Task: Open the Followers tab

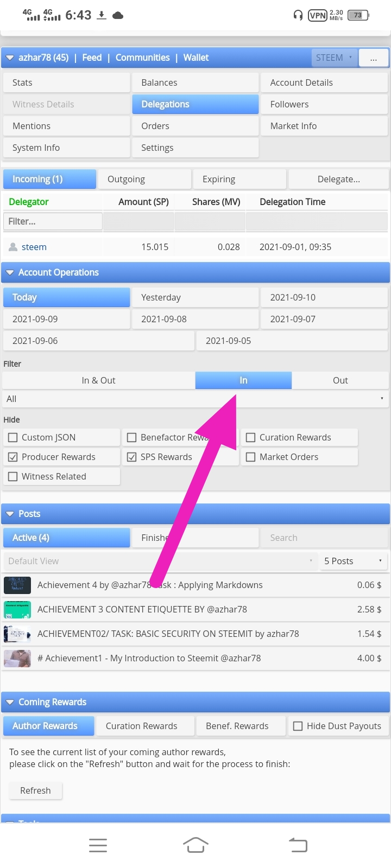Action: [324, 104]
